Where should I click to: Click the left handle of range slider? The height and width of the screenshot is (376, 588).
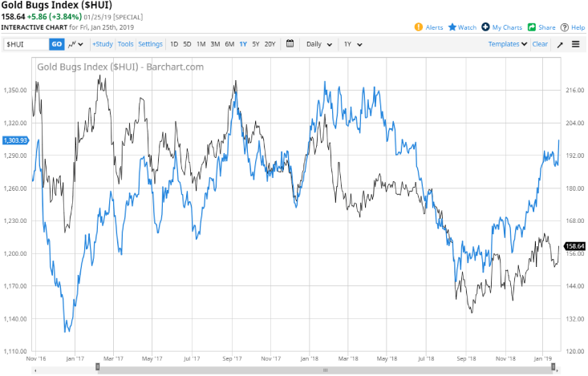[98, 367]
